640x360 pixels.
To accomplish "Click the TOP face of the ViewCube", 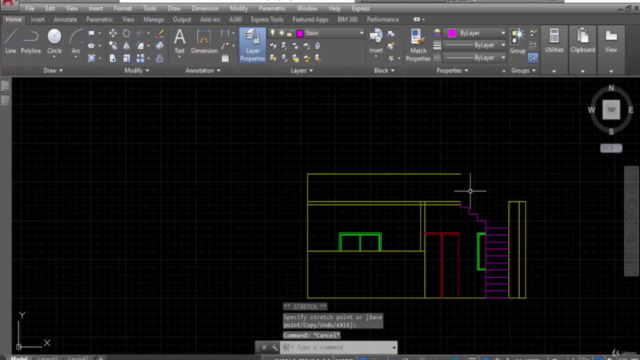I will pos(611,110).
